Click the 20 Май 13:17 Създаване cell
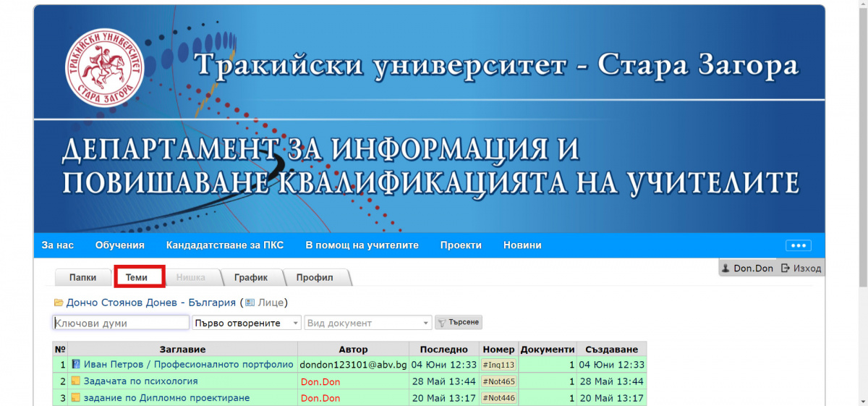 [x=611, y=398]
